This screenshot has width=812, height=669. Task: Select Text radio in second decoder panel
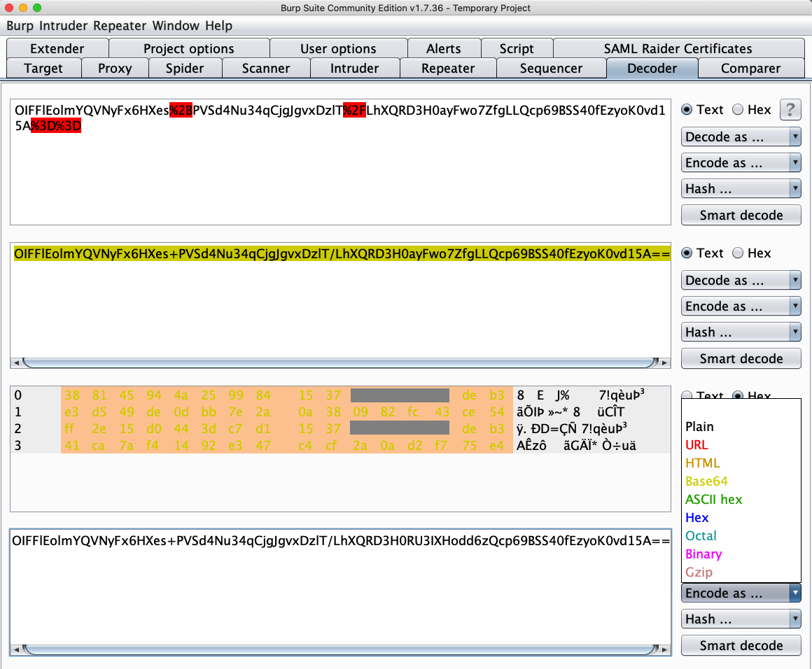687,253
